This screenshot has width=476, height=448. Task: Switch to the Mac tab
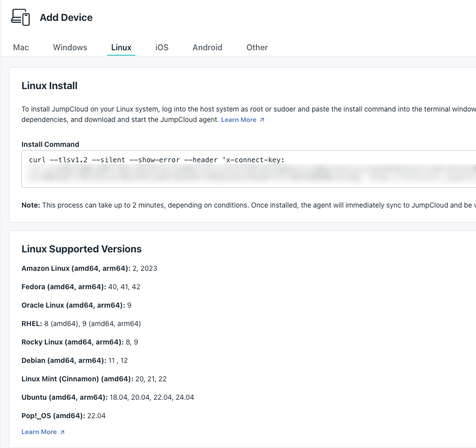[x=21, y=47]
